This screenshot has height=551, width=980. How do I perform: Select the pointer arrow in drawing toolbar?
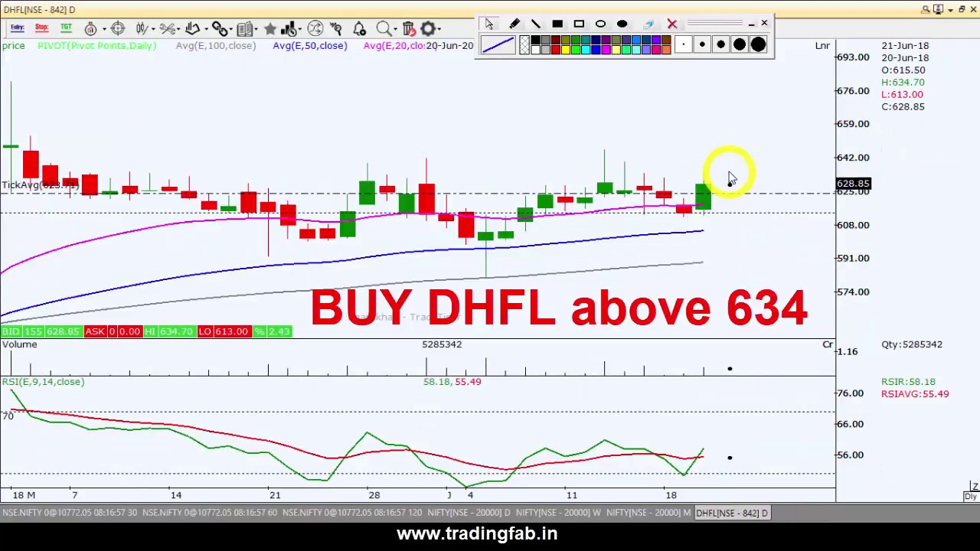point(489,24)
